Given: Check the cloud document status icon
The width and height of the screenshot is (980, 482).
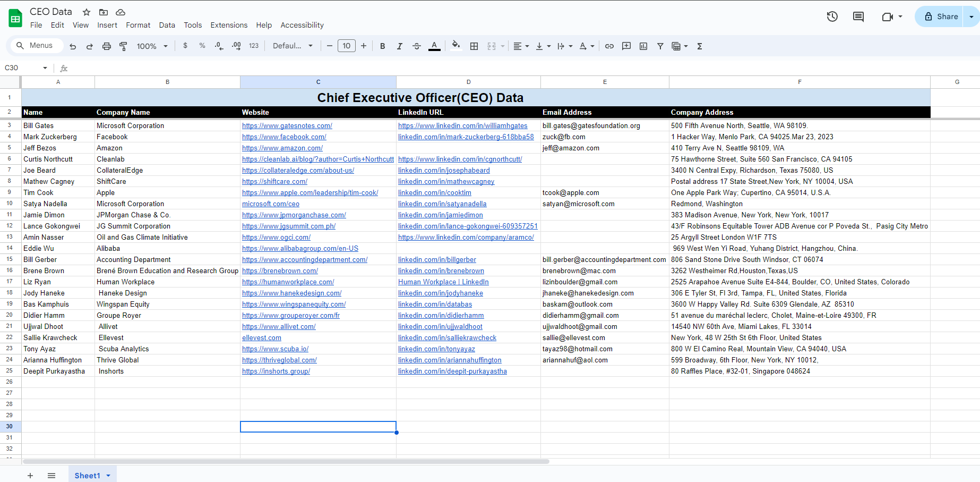Looking at the screenshot, I should tap(121, 12).
